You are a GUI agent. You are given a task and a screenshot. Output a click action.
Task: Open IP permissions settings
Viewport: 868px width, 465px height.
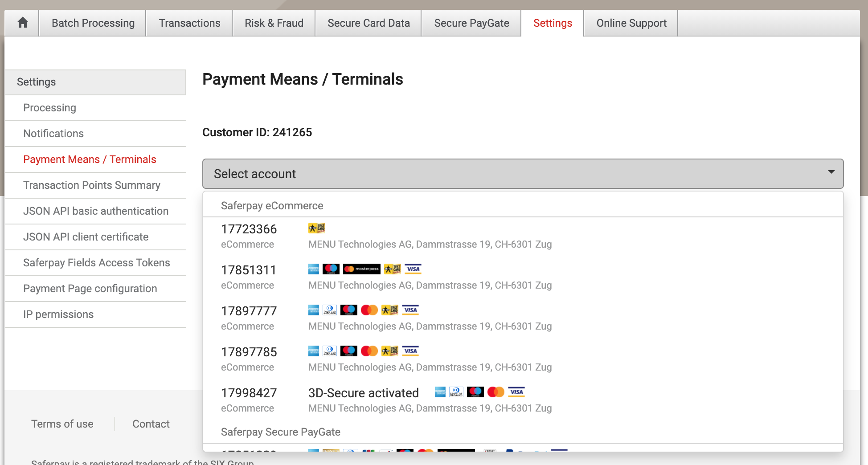96,314
